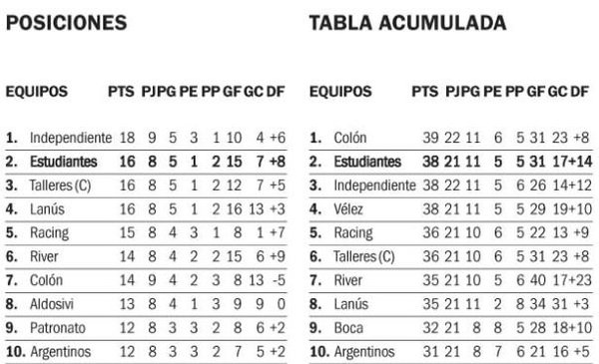Select the DF column header in Tabla Acumulada
Screen dimensions: 599x364
click(579, 92)
